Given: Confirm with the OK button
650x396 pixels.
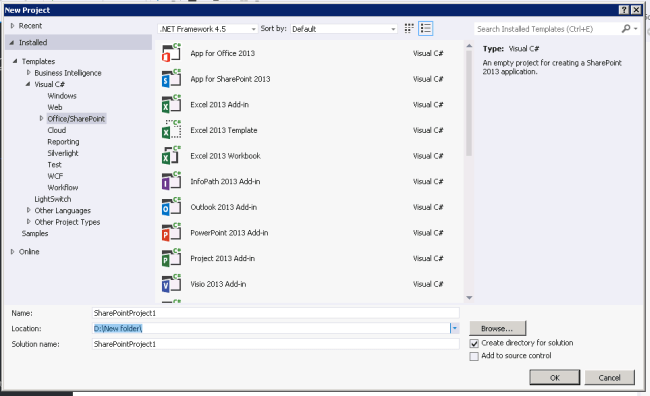Looking at the screenshot, I should tap(555, 378).
